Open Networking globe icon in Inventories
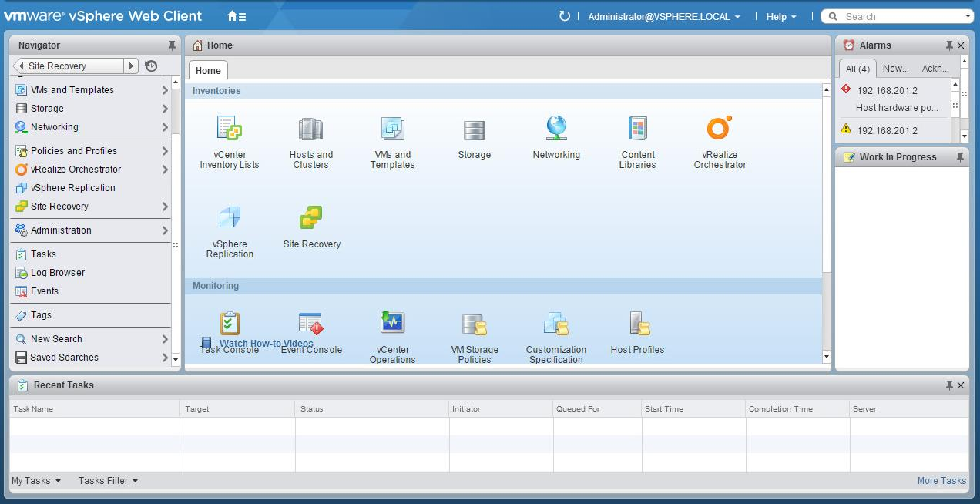The image size is (980, 504). click(x=556, y=128)
